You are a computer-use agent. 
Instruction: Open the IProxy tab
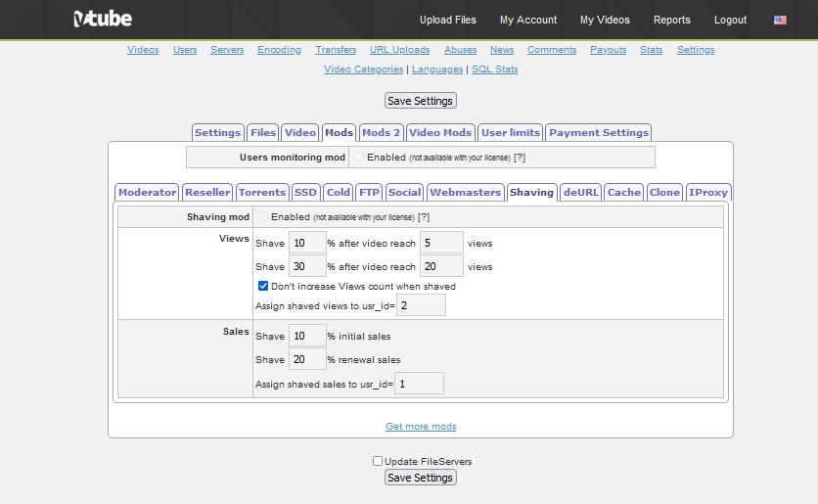(708, 193)
